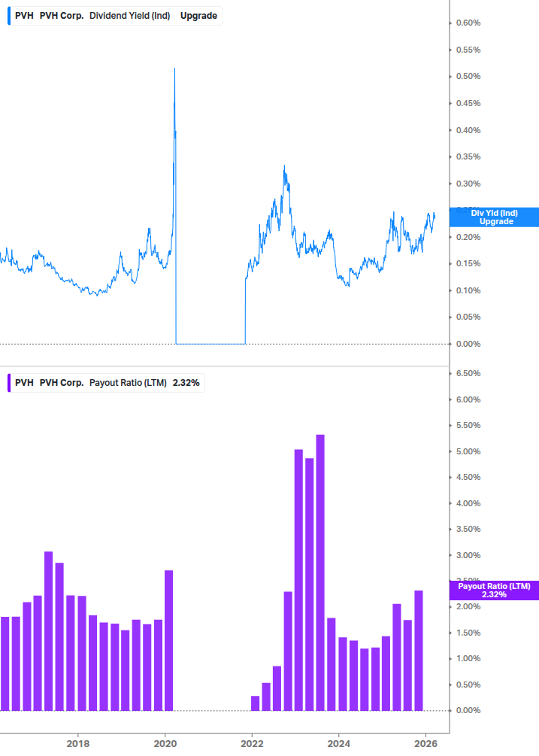This screenshot has width=539, height=756.
Task: Click the 2026 label on the time axis
Action: click(426, 743)
